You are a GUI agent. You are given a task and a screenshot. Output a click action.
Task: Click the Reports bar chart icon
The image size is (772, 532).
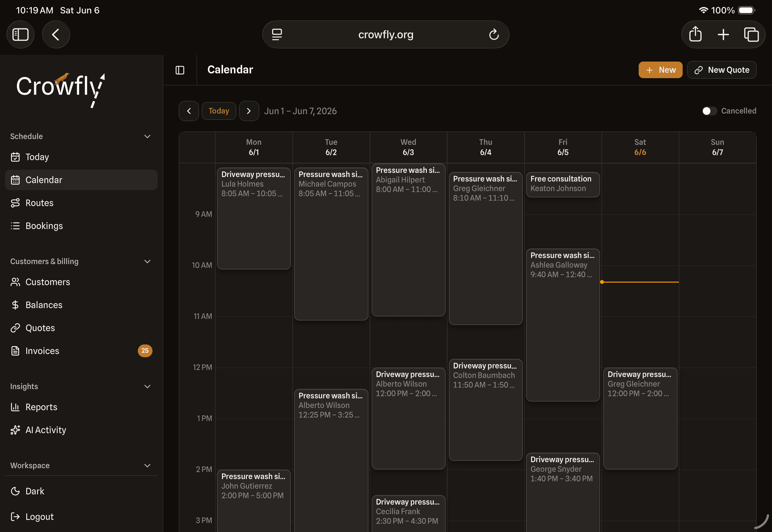click(15, 407)
